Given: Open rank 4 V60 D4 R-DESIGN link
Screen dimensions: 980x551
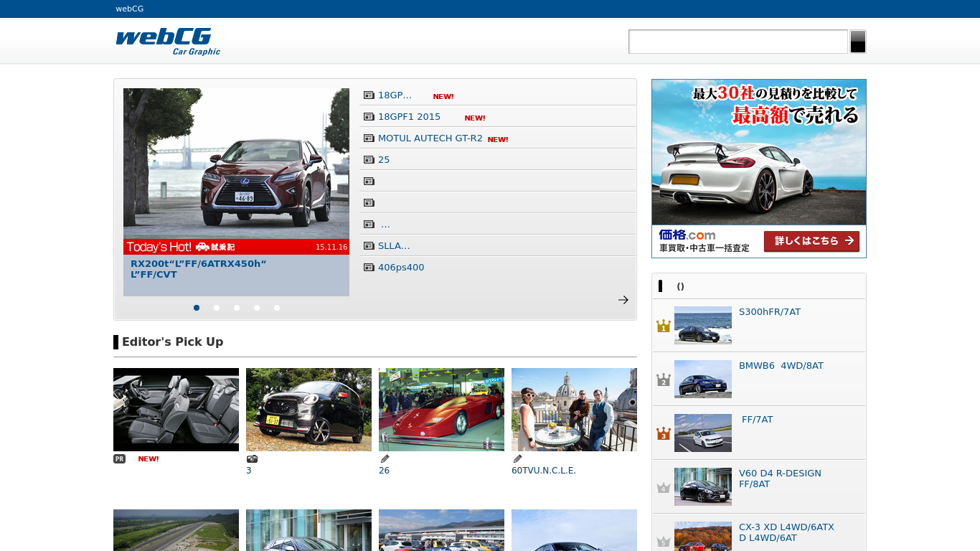Looking at the screenshot, I should click(x=780, y=479).
